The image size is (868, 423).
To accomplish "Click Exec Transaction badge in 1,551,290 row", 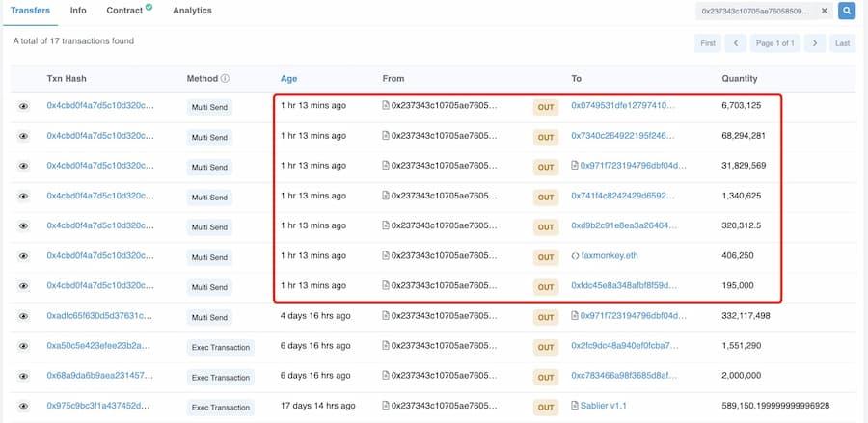I will pyautogui.click(x=220, y=347).
